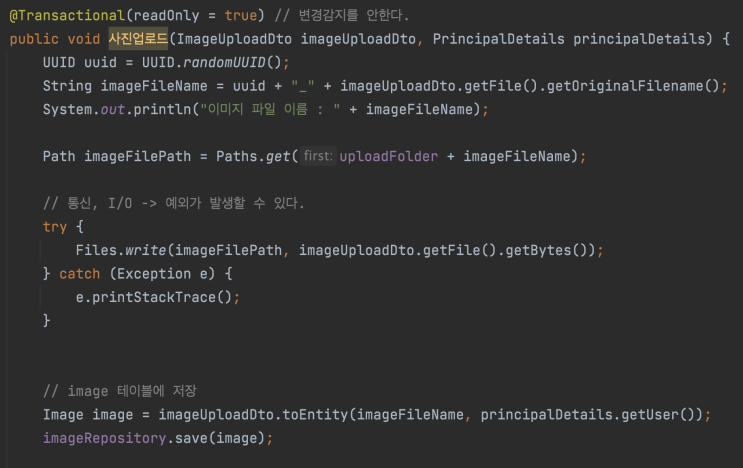This screenshot has height=468, width=743.
Task: Click the @Transactional annotation
Action: [67, 16]
